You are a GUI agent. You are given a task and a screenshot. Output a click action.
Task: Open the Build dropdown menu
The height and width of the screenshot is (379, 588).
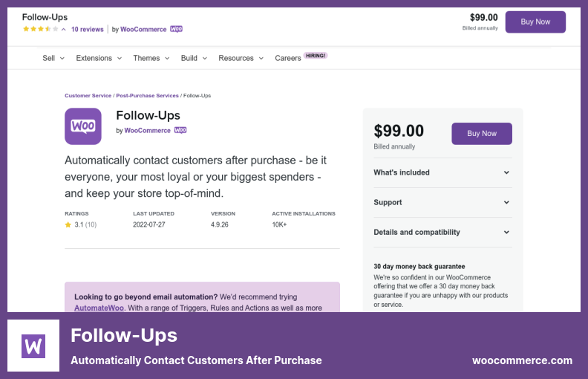click(193, 58)
